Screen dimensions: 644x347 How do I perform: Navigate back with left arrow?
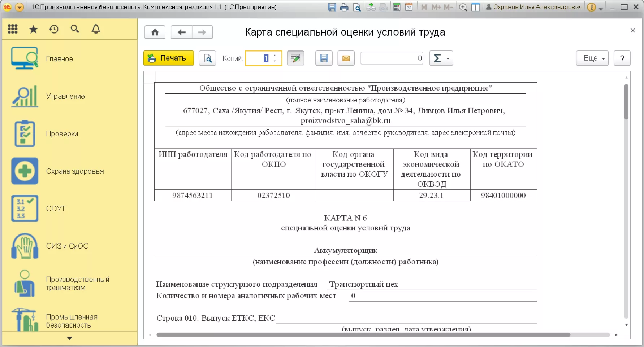[182, 32]
